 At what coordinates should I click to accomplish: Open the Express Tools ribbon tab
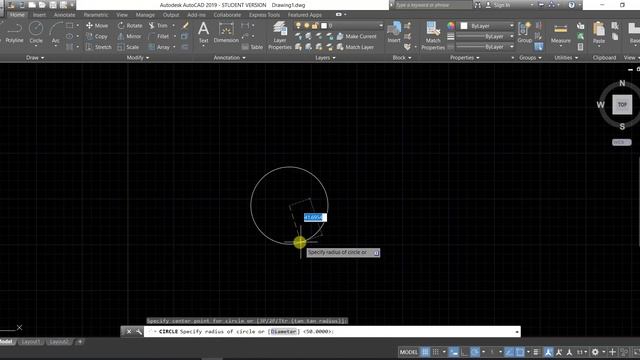264,15
